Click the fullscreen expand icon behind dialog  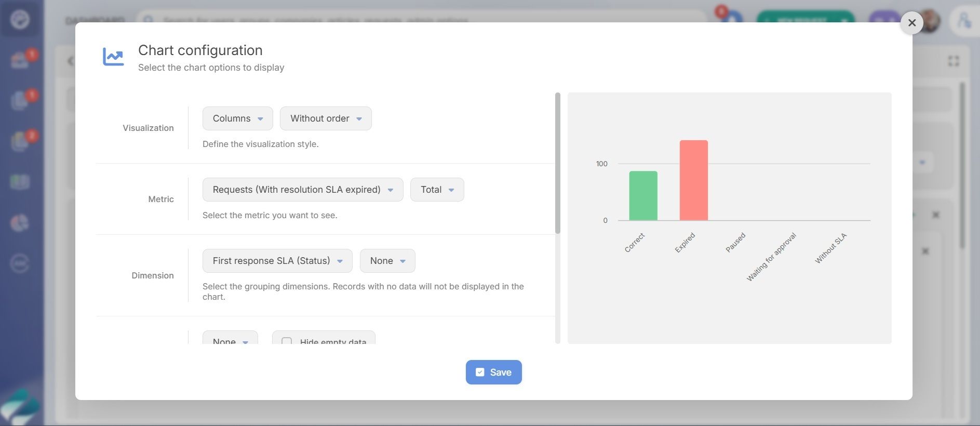(x=954, y=61)
